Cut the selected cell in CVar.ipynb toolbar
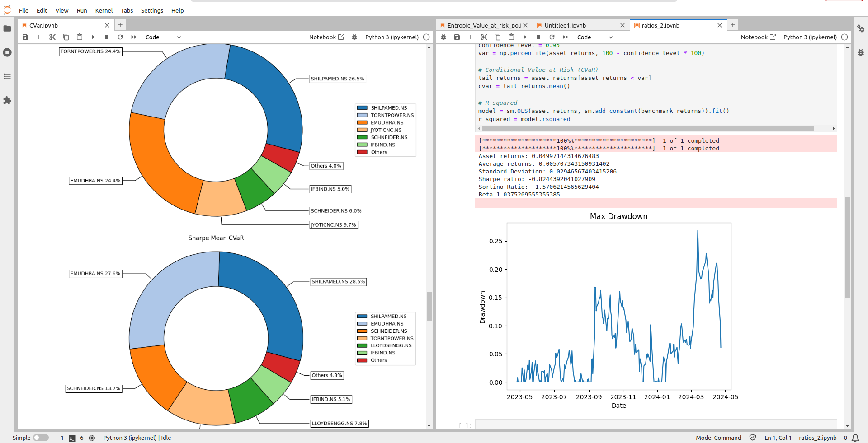 (x=52, y=37)
